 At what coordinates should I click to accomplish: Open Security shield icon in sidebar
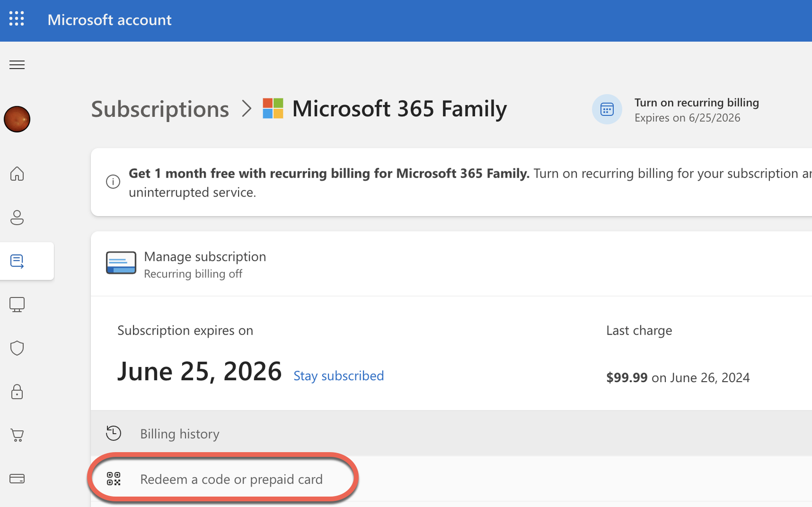coord(17,348)
